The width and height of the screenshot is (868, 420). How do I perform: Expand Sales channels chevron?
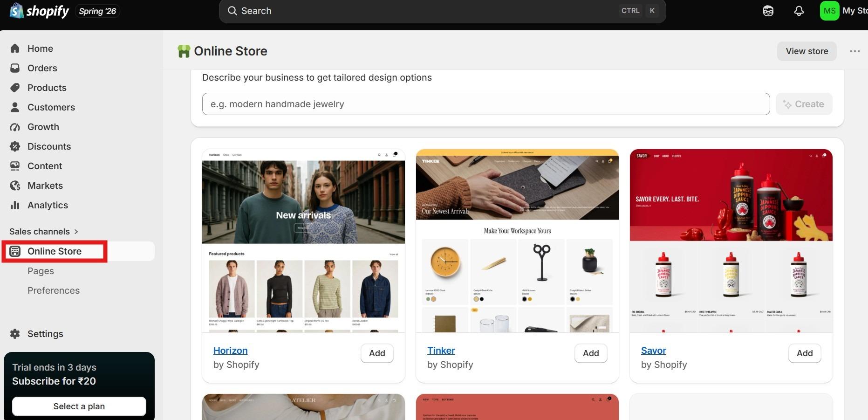point(76,232)
